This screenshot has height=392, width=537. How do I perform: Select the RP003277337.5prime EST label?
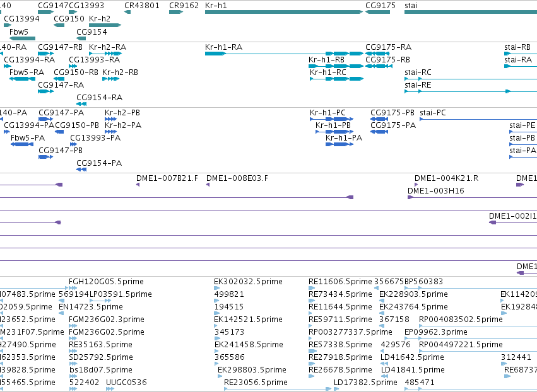point(350,332)
